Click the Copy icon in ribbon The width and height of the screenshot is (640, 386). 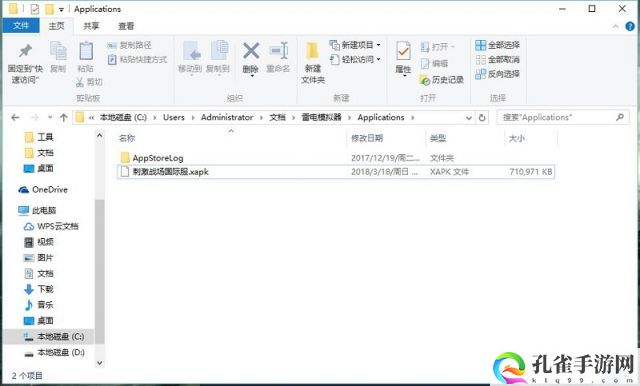pyautogui.click(x=58, y=51)
